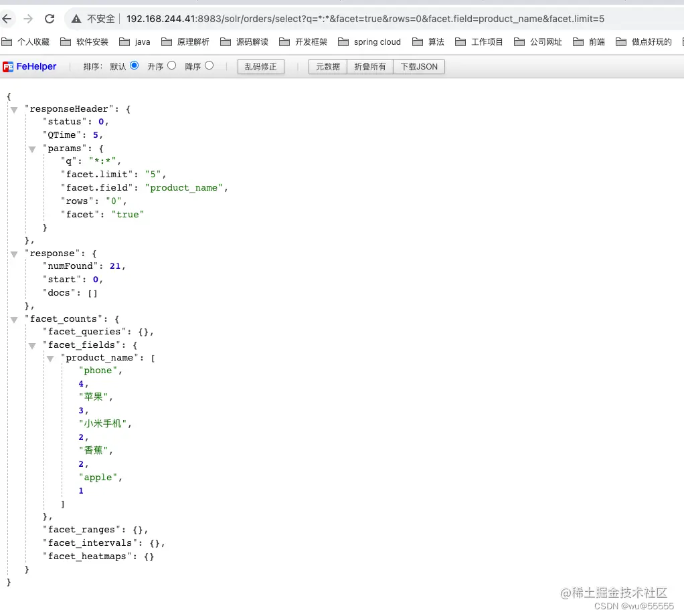The height and width of the screenshot is (616, 684).
Task: Open the 前端 bookmark folder
Action: coord(589,42)
